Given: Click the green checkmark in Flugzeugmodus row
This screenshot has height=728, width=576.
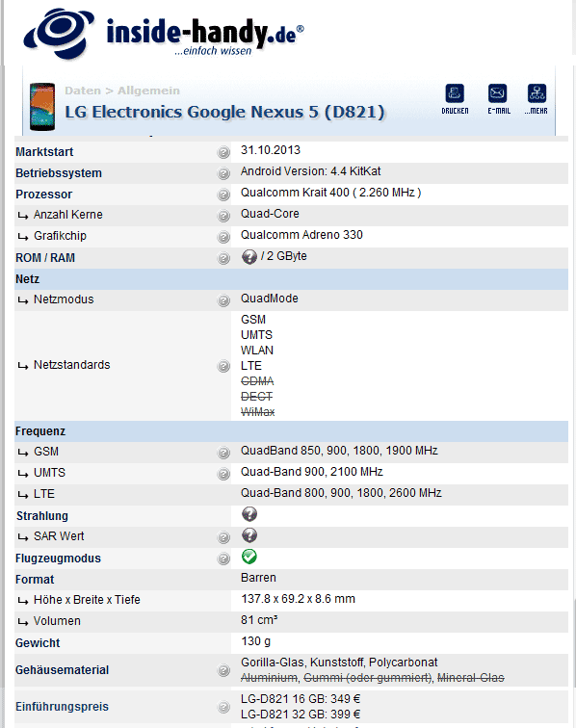Looking at the screenshot, I should tap(249, 557).
